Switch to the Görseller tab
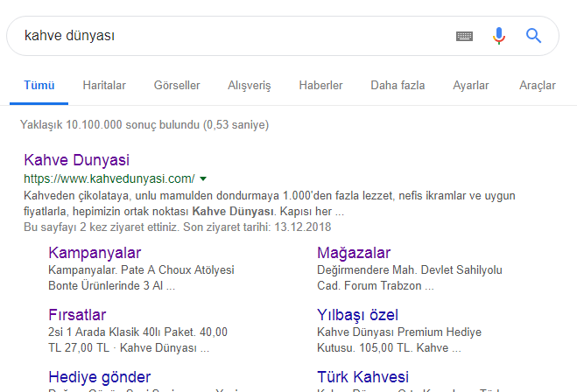 pyautogui.click(x=177, y=86)
